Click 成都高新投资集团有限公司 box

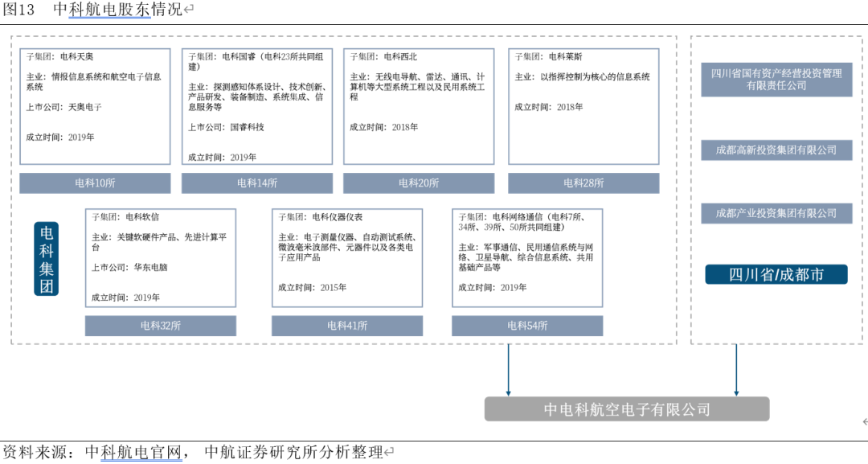pos(776,150)
